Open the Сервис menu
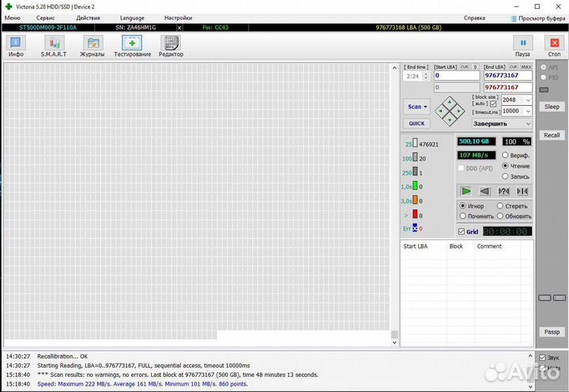This screenshot has height=392, width=569. [x=45, y=17]
